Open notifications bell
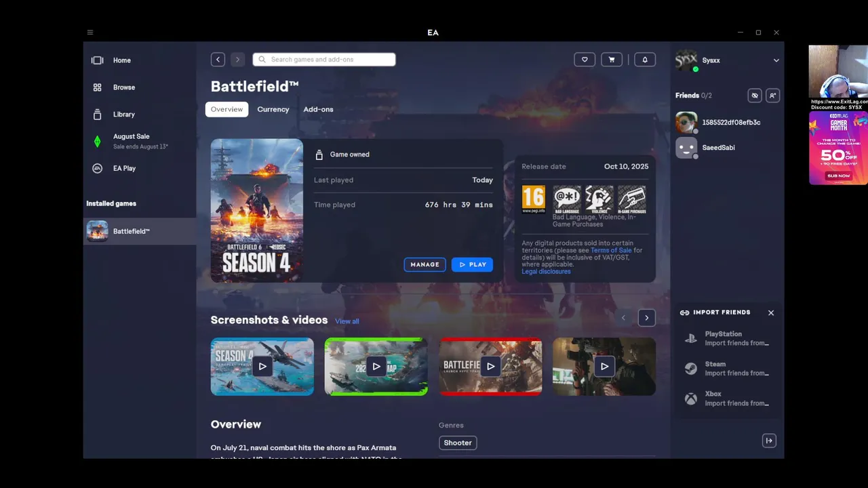This screenshot has height=488, width=868. pos(645,60)
